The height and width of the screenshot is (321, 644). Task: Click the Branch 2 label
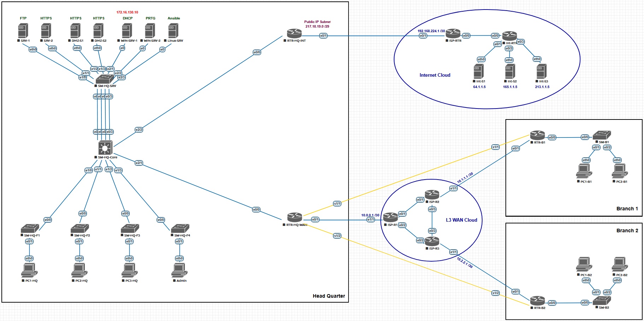[627, 230]
